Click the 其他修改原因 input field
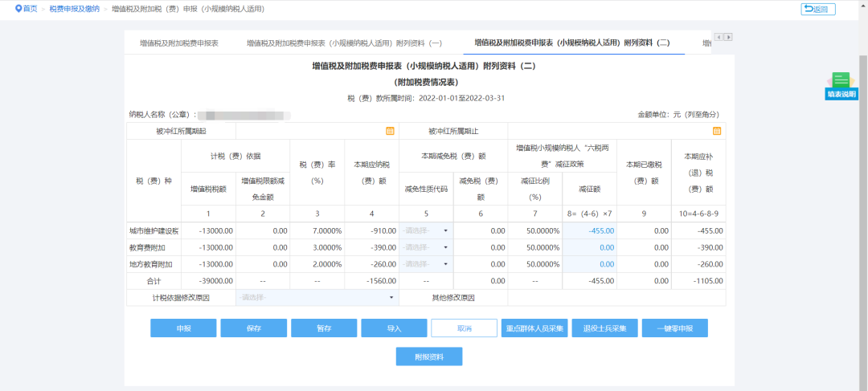This screenshot has height=391, width=868. pos(616,298)
